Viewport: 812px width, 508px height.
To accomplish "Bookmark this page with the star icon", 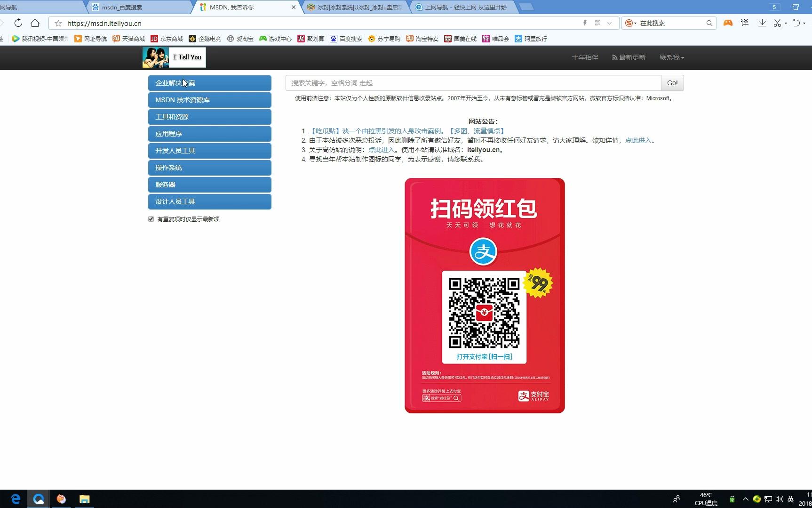I will (58, 23).
